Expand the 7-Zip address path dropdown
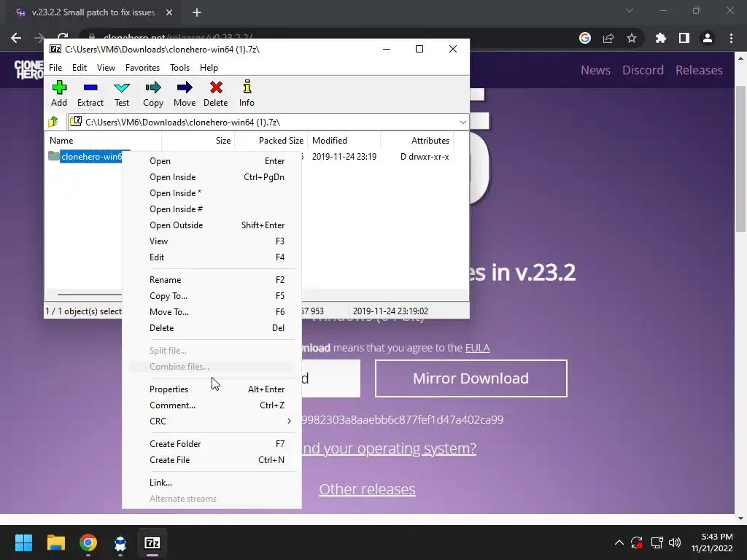 click(x=462, y=122)
